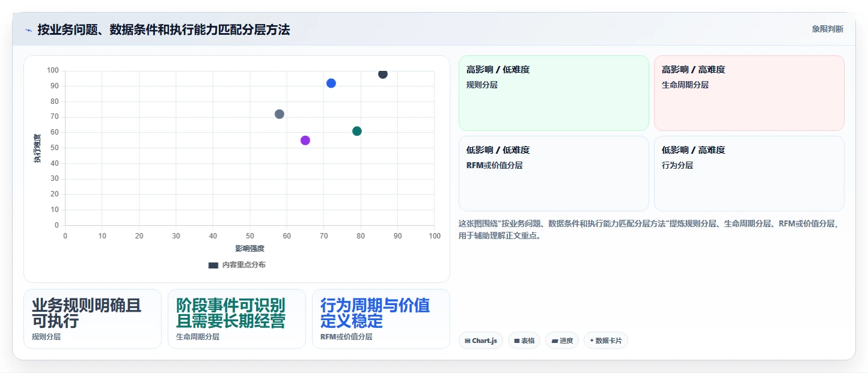
Task: Click the 阶段事件可识别且需要长期经营 data card
Action: pos(237,319)
